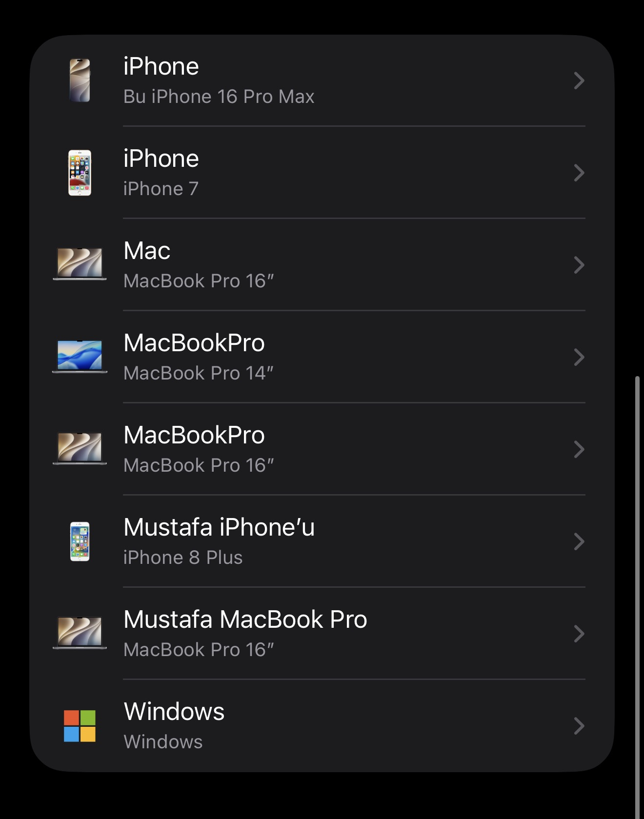Tap the 'MacBook Pro 14″' subtitle
The height and width of the screenshot is (819, 644).
[x=199, y=373]
